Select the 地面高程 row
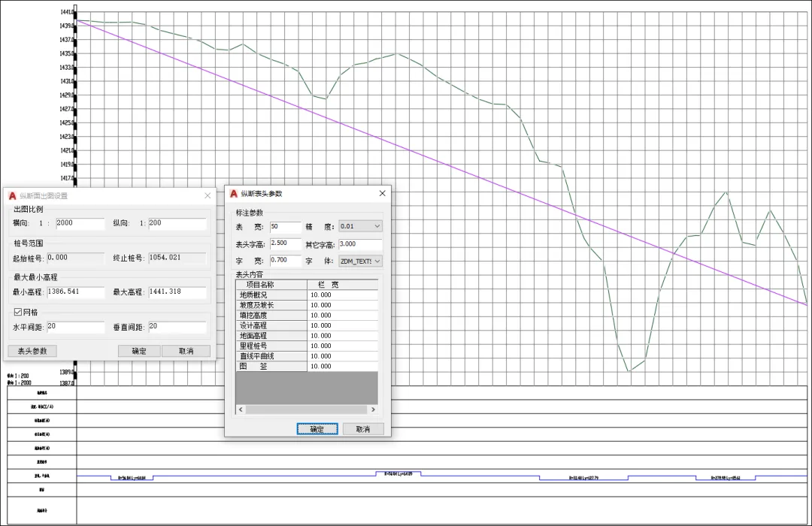 [x=307, y=336]
